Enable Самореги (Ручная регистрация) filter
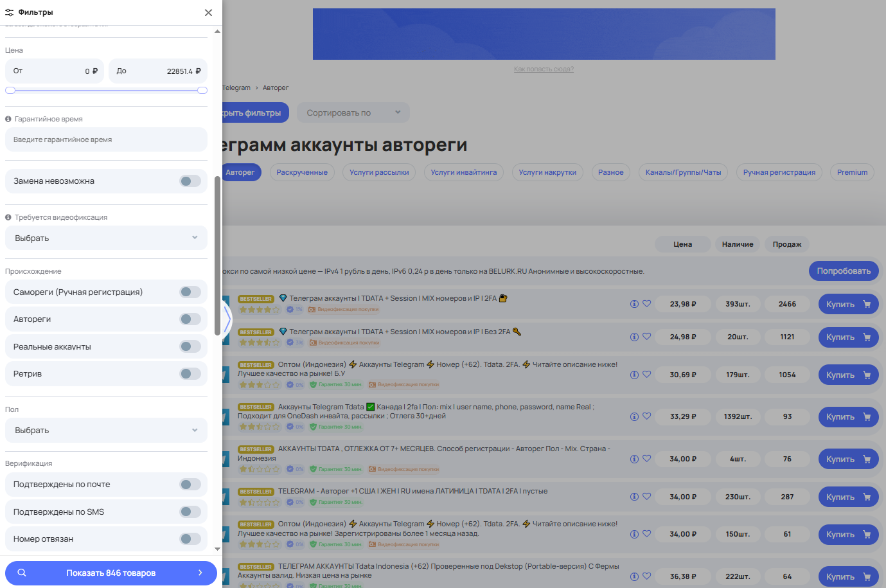 (x=190, y=292)
